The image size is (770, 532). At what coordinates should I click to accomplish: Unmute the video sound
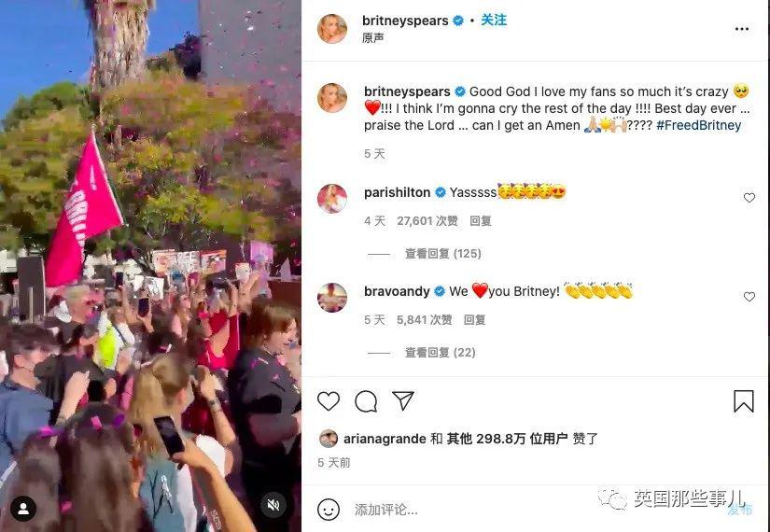[x=273, y=504]
